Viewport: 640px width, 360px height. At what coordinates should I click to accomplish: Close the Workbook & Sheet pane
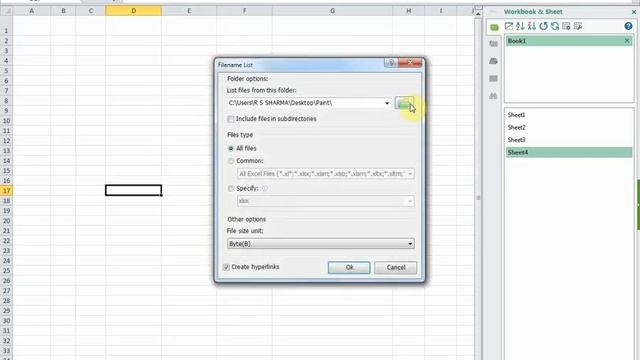(x=634, y=12)
